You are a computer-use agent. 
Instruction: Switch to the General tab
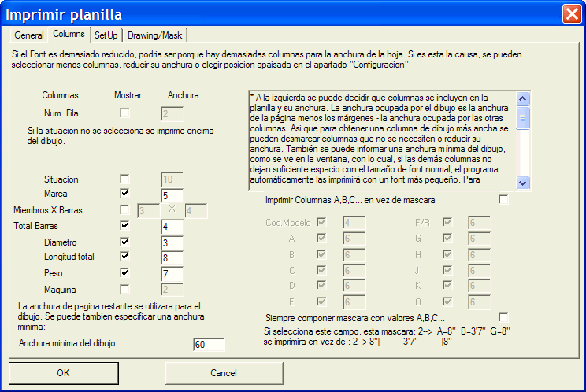[x=28, y=35]
